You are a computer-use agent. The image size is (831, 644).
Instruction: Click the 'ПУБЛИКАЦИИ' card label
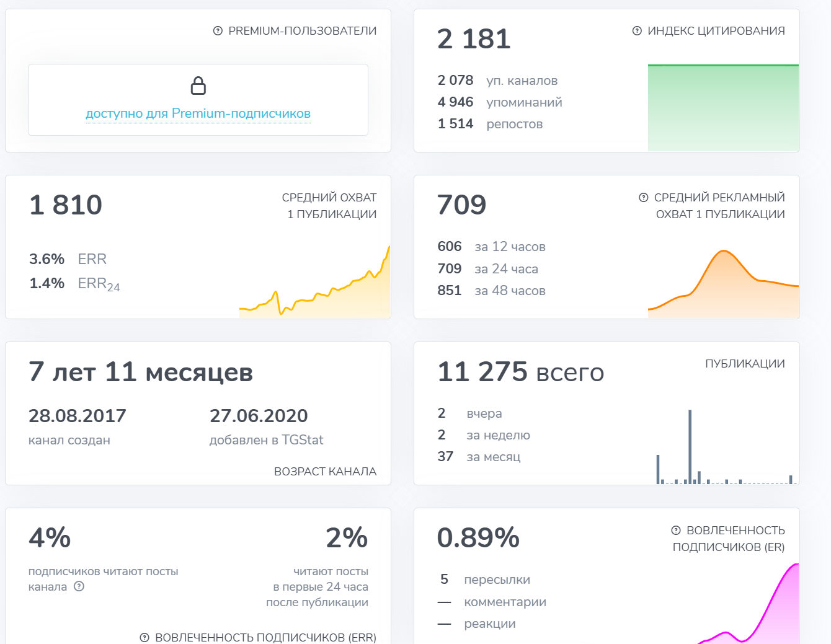click(745, 364)
